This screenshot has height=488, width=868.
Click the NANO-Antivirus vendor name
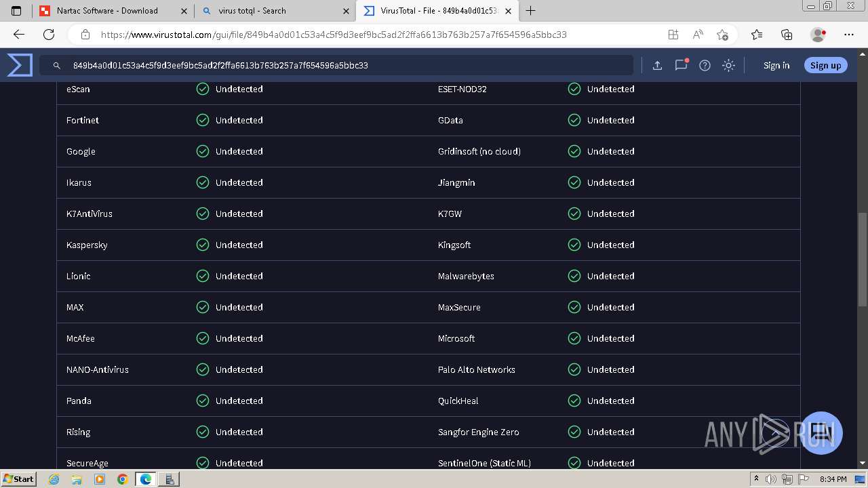click(98, 369)
